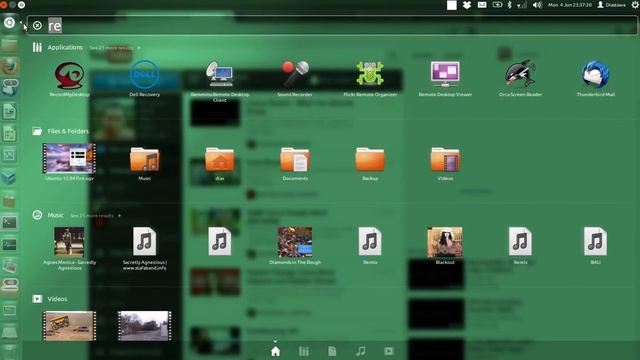The image size is (640, 360).
Task: Play Agnes Monica Sacredly Agnezious track
Action: (69, 248)
